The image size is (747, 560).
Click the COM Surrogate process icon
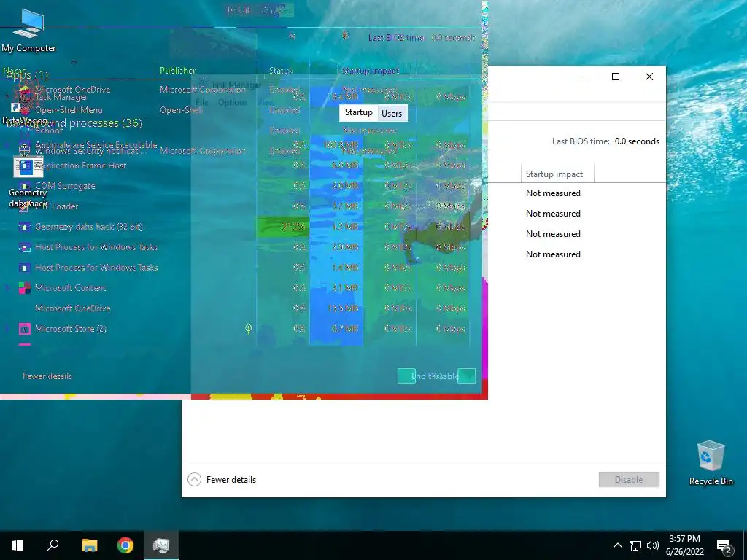pos(24,186)
